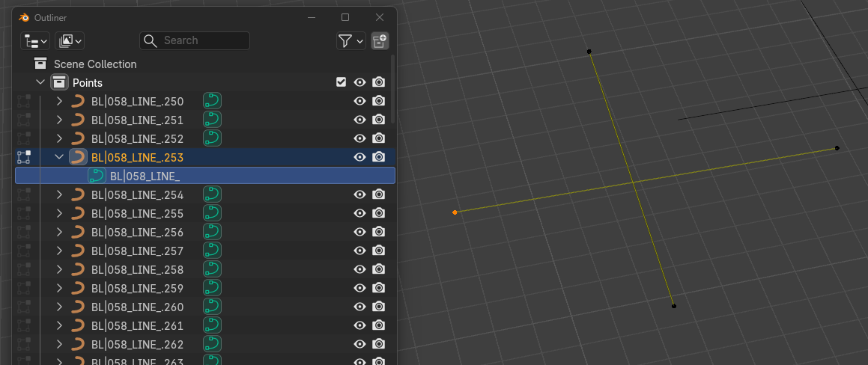The height and width of the screenshot is (365, 868).
Task: Hide BL|058_LINE_.251 in viewport
Action: [359, 120]
